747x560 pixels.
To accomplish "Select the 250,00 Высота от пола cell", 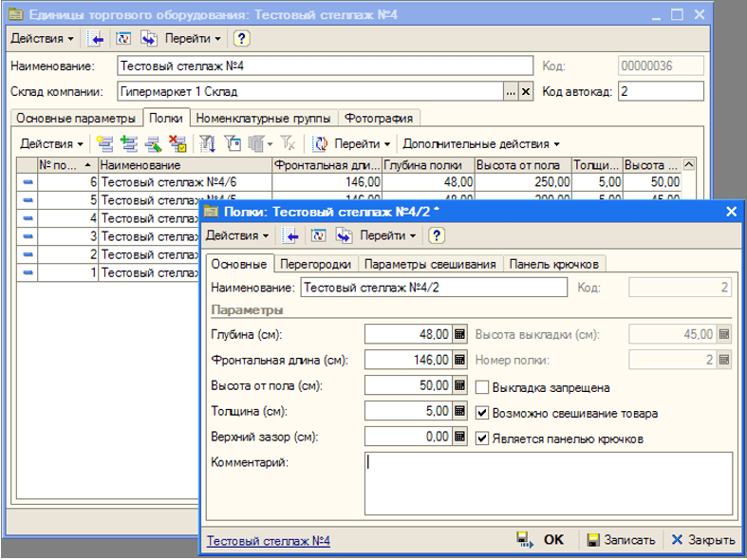I will coord(524,182).
